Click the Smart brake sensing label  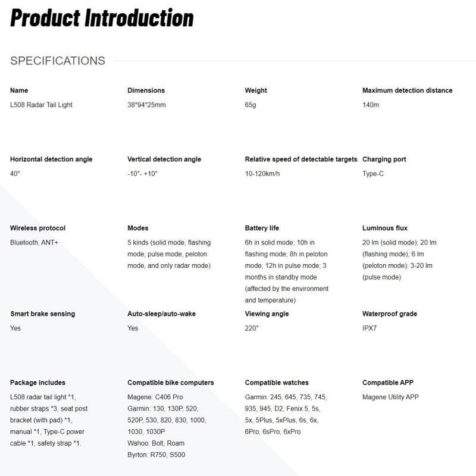[x=43, y=314]
